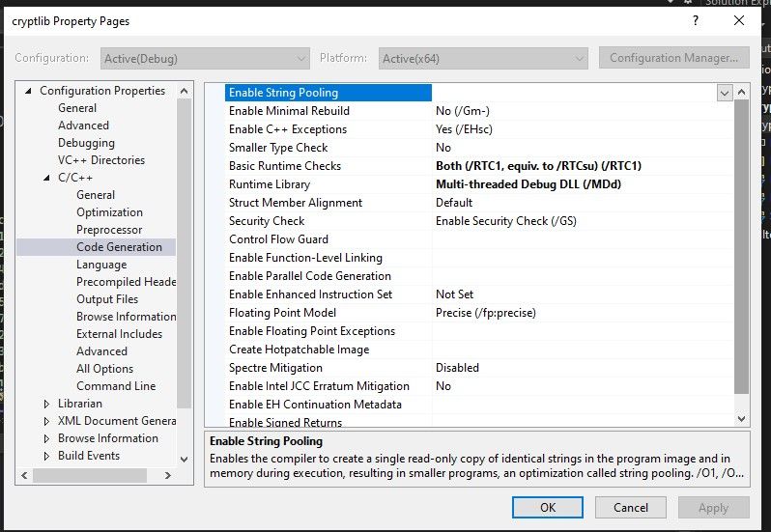Image resolution: width=771 pixels, height=532 pixels.
Task: Expand the XML Document Generator node
Action: (x=46, y=421)
